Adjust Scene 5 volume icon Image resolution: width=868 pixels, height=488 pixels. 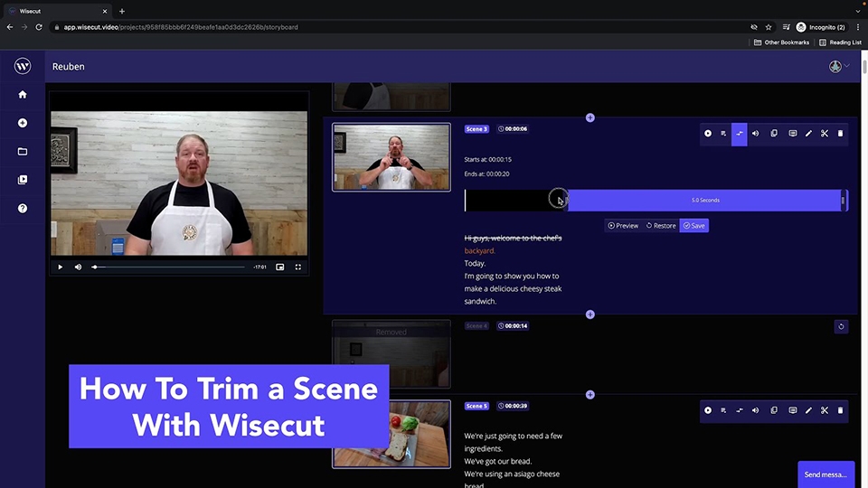tap(755, 410)
